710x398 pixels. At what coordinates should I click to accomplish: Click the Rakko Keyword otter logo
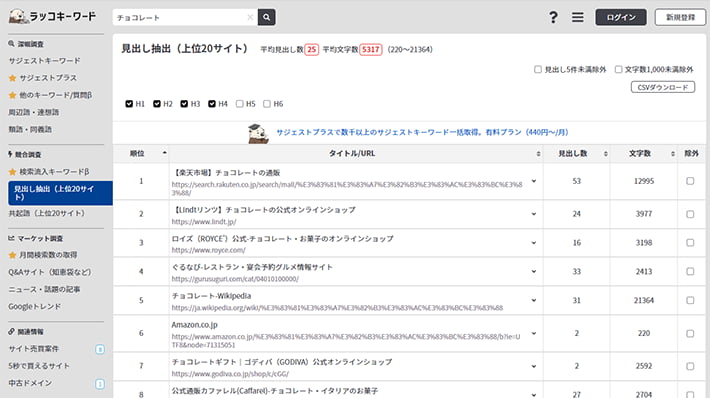[52, 16]
